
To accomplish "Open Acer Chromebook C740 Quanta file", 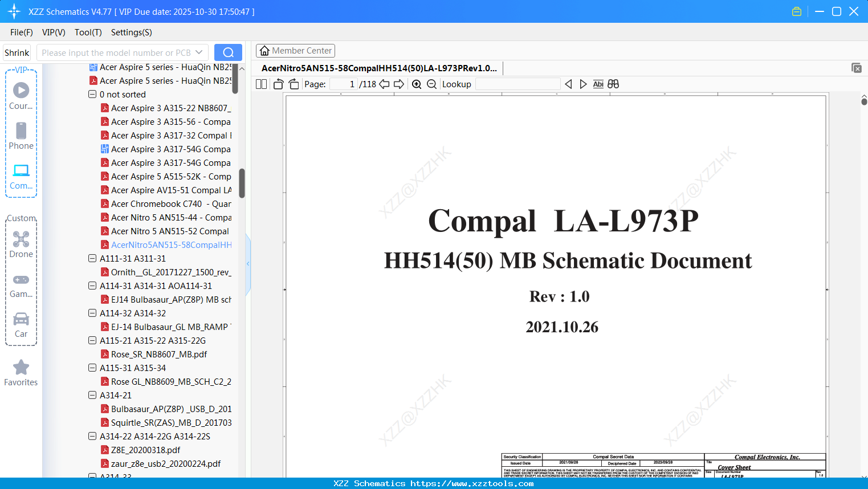I will pyautogui.click(x=166, y=204).
